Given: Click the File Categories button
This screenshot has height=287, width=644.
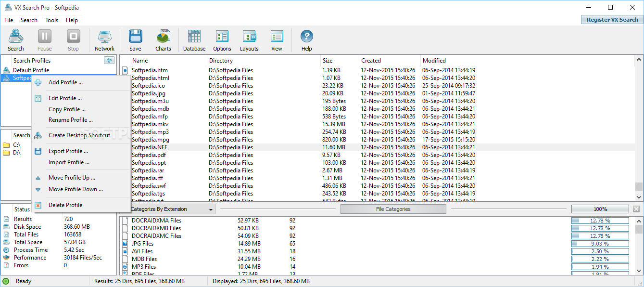Looking at the screenshot, I should 393,209.
